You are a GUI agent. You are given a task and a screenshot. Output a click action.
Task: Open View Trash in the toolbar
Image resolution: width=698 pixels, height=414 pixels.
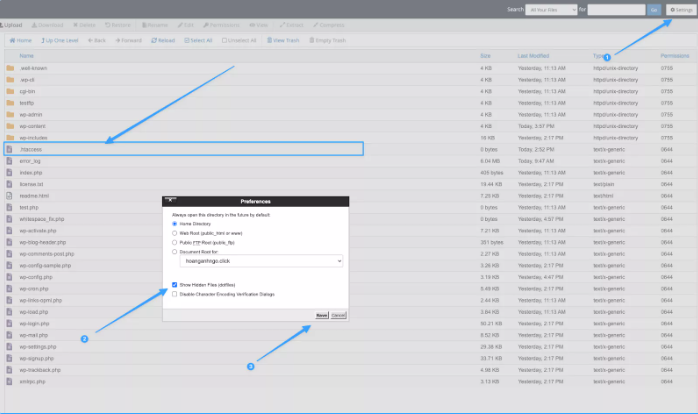[x=286, y=40]
